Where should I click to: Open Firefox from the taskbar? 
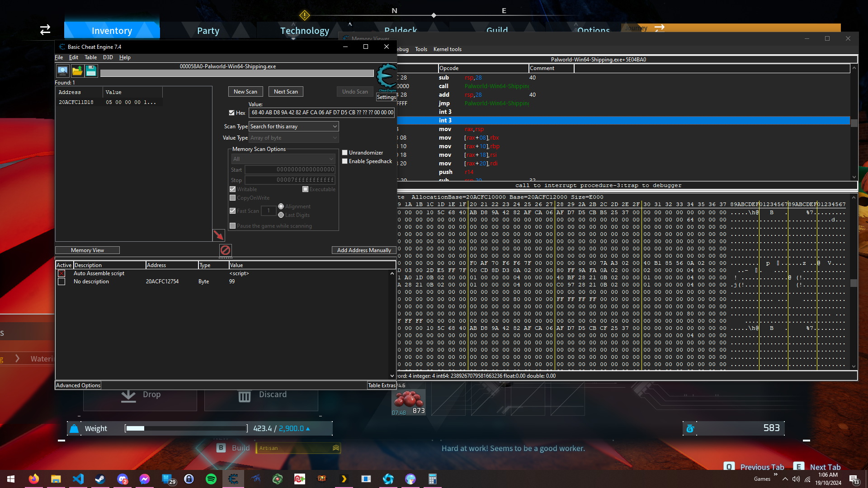[34, 479]
